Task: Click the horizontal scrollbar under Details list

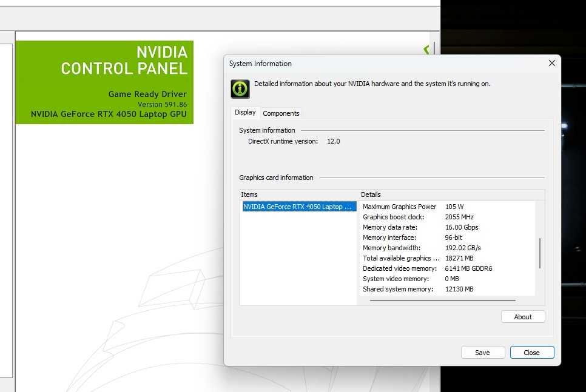Action: pos(442,300)
